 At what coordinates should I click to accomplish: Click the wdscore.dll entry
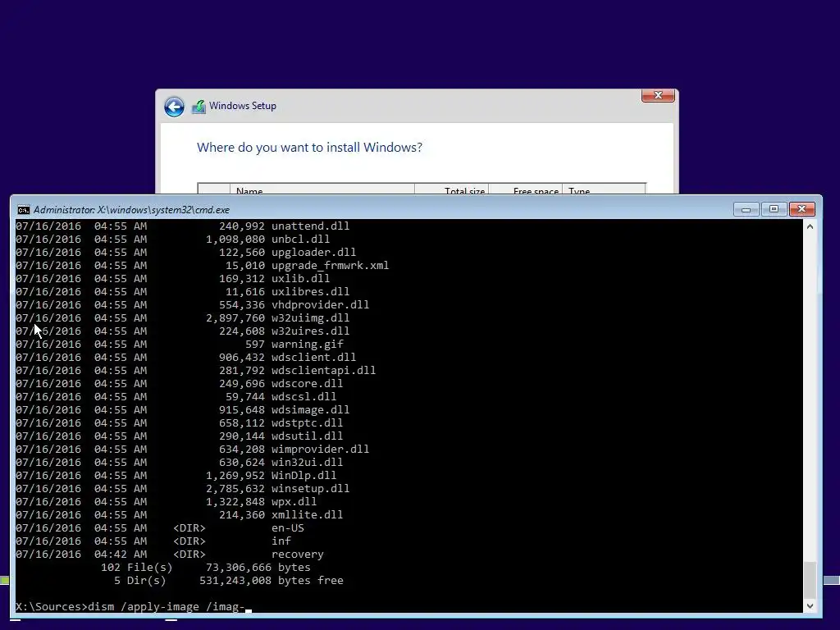307,384
